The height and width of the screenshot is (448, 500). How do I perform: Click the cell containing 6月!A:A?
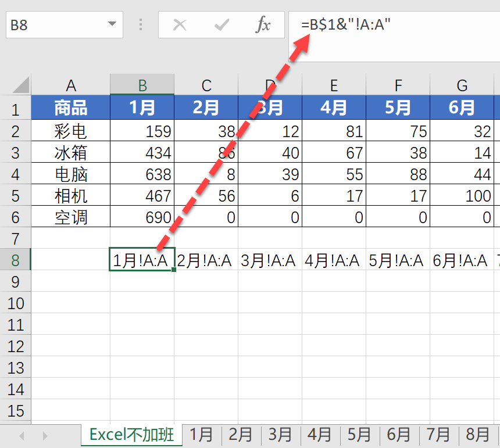tap(462, 260)
